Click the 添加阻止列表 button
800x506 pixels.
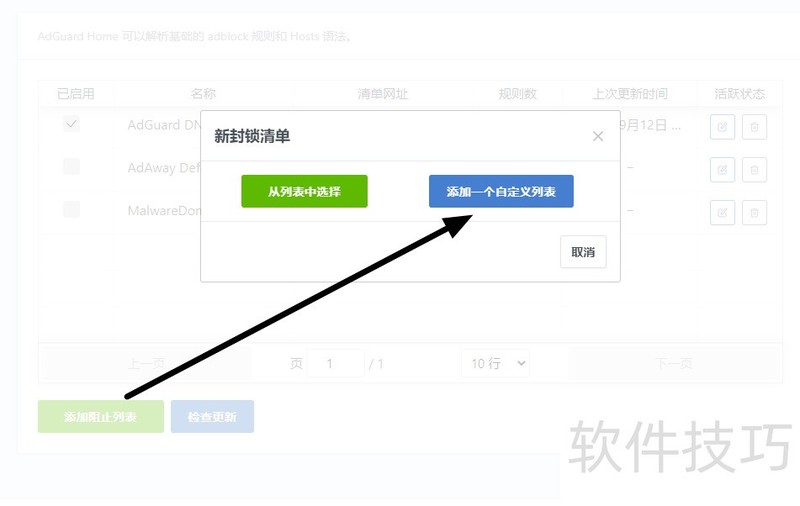(x=101, y=416)
